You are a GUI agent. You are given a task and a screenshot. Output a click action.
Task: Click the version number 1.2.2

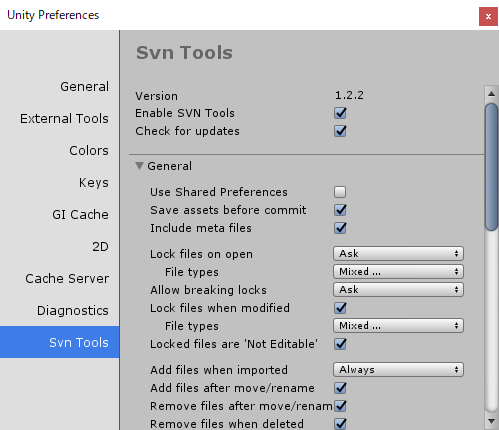click(x=349, y=95)
